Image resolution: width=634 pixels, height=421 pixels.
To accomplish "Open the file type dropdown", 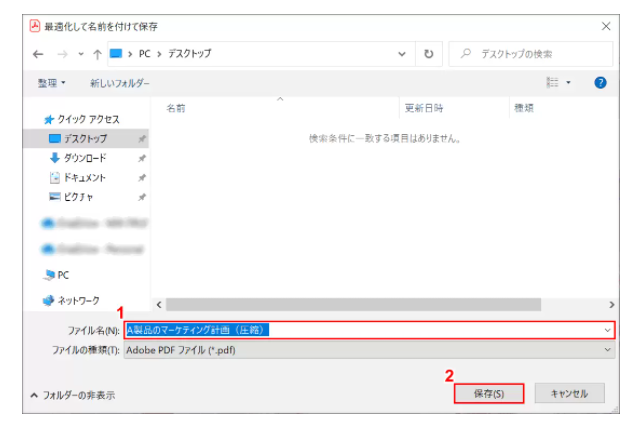I will 608,351.
